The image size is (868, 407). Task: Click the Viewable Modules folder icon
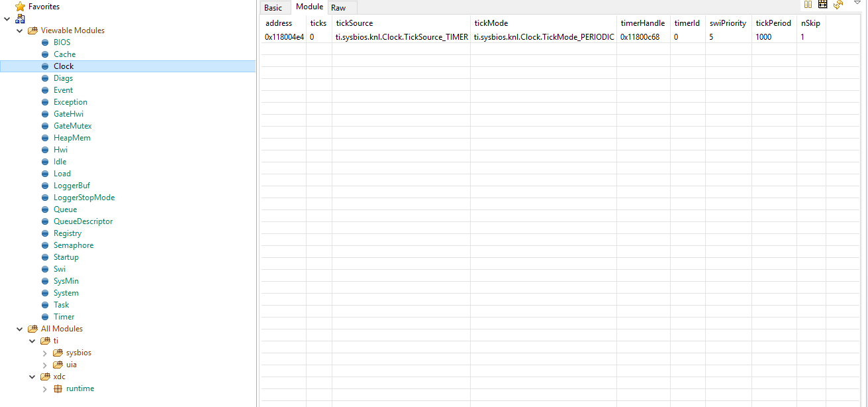point(32,30)
